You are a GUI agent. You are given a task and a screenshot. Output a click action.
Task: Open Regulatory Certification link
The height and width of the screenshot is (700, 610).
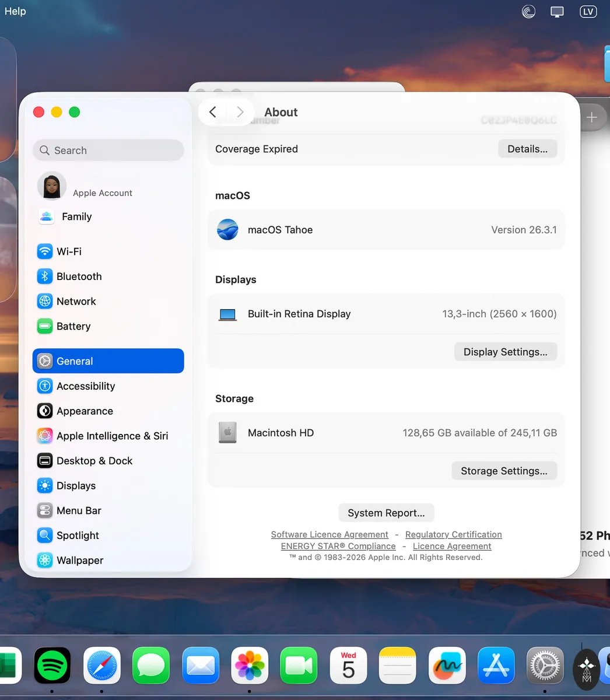pyautogui.click(x=454, y=534)
